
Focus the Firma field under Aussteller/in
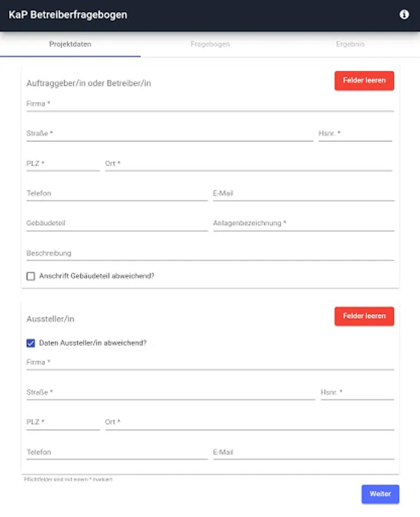pos(210,362)
